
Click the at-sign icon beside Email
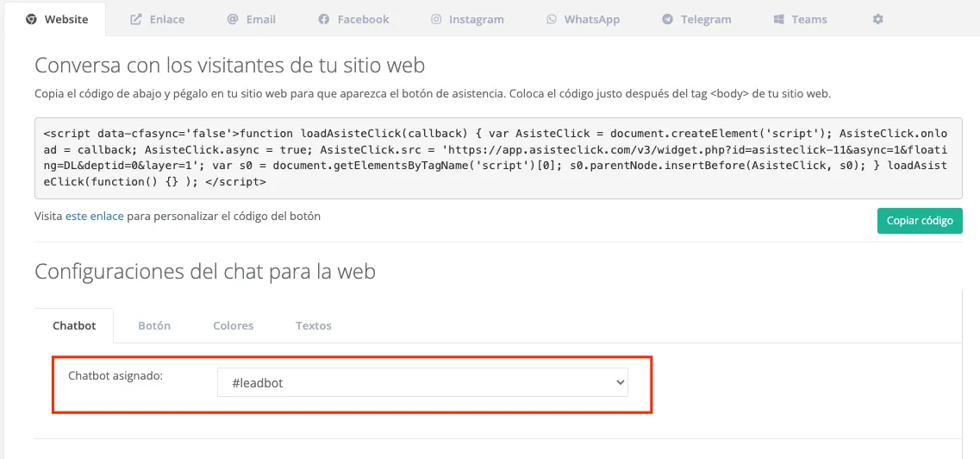(x=233, y=19)
